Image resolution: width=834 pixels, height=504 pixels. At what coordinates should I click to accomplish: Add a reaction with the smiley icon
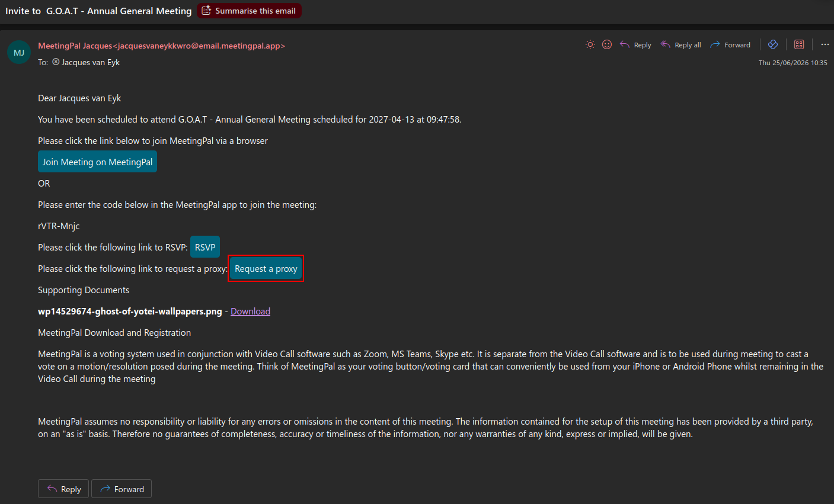[607, 44]
